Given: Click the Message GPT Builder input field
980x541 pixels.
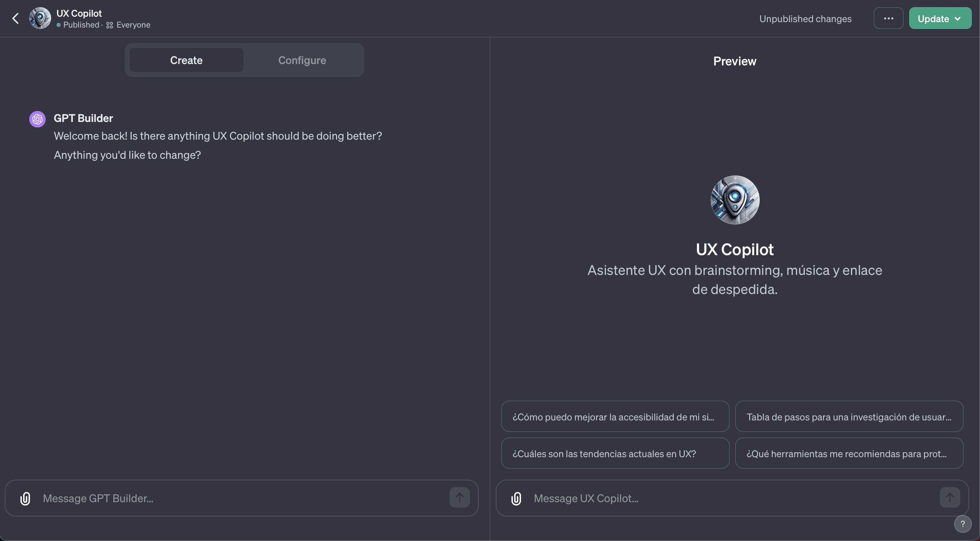Looking at the screenshot, I should (x=228, y=498).
